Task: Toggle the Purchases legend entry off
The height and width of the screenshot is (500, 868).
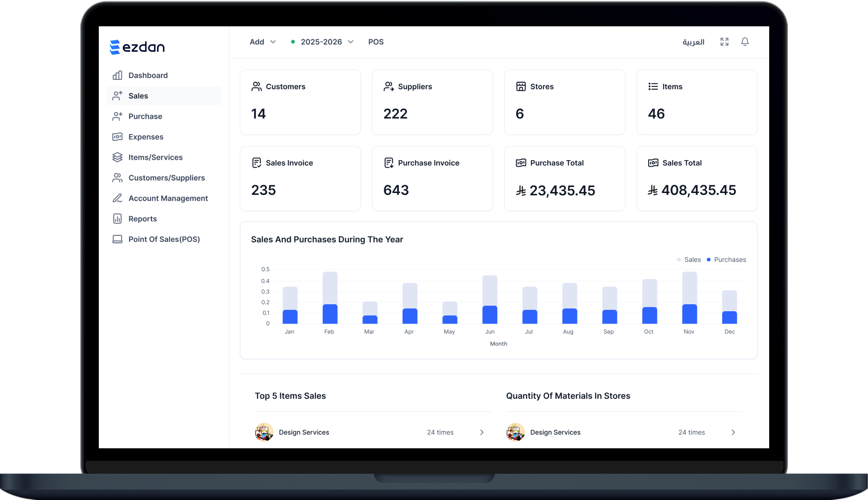Action: coord(726,259)
